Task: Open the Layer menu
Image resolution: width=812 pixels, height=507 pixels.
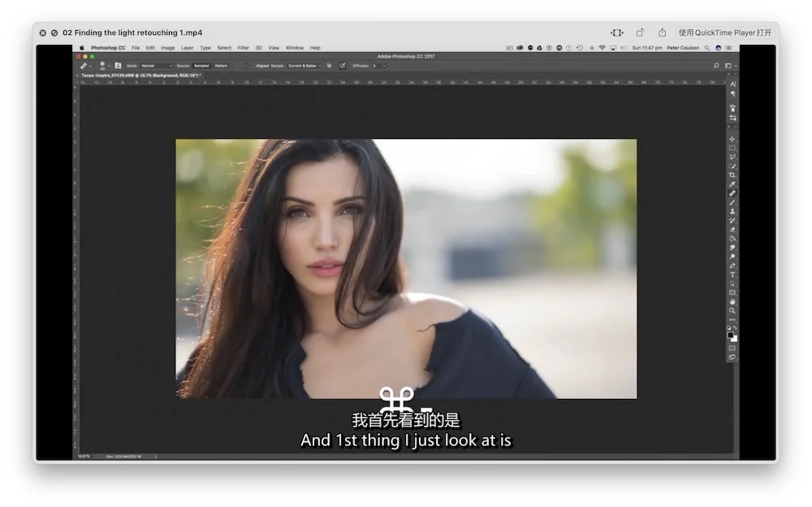Action: point(187,48)
